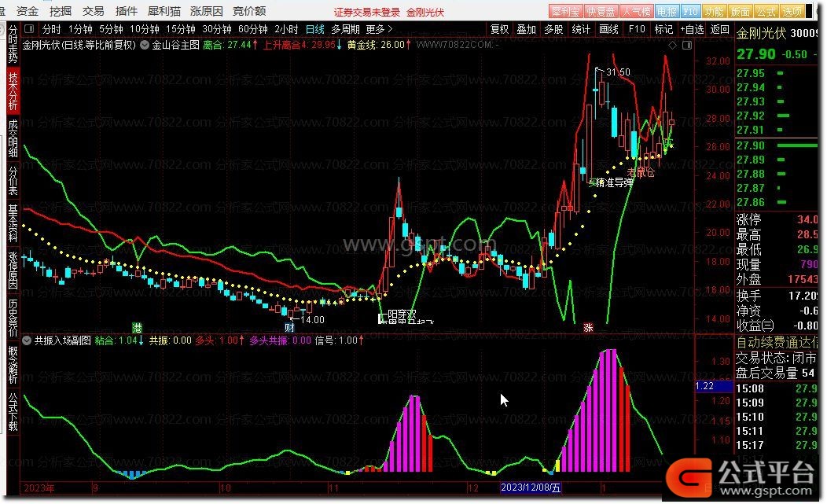The width and height of the screenshot is (827, 504).
Task: Click the 选项 button
Action: pyautogui.click(x=792, y=11)
